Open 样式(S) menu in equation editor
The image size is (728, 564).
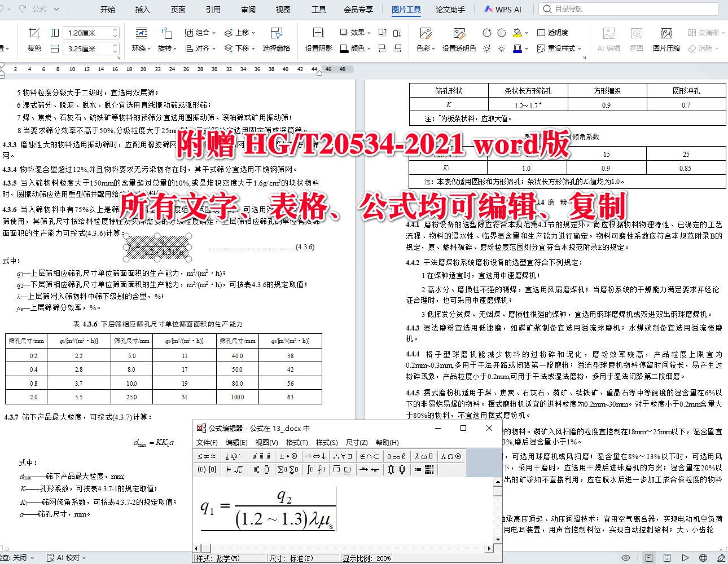pyautogui.click(x=327, y=443)
